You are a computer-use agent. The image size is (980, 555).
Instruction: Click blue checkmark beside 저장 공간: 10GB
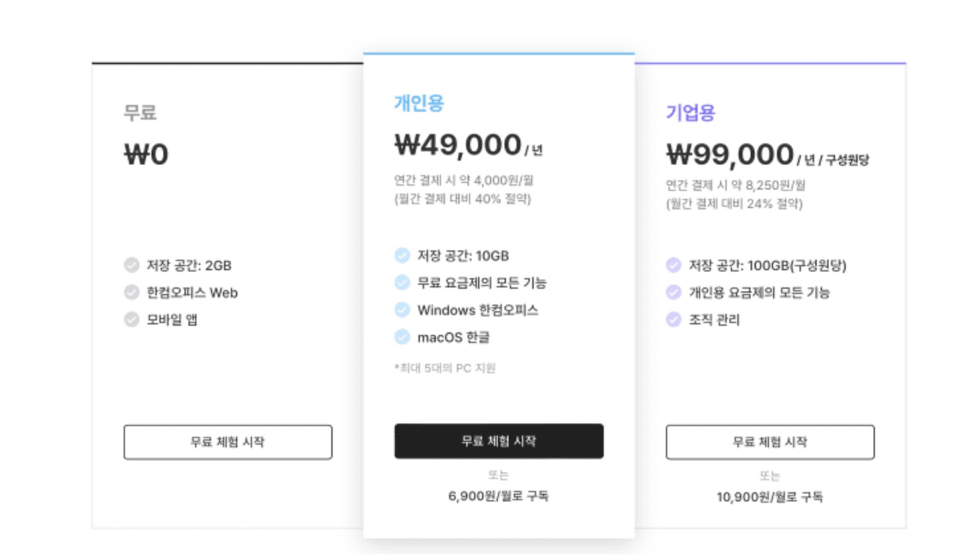(x=402, y=255)
